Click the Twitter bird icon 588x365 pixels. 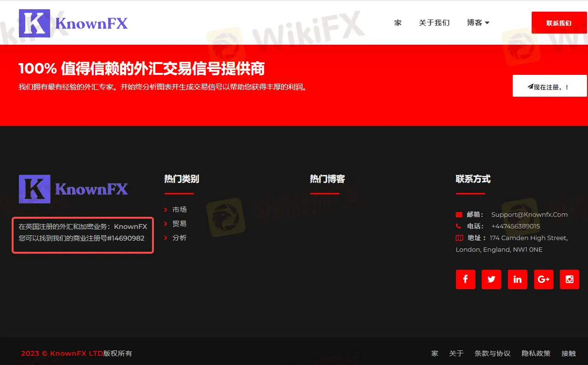pyautogui.click(x=491, y=279)
